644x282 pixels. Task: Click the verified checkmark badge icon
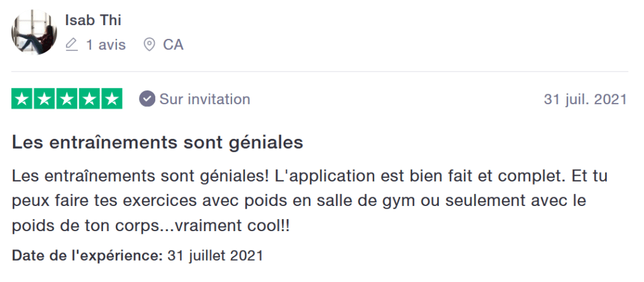click(x=147, y=99)
